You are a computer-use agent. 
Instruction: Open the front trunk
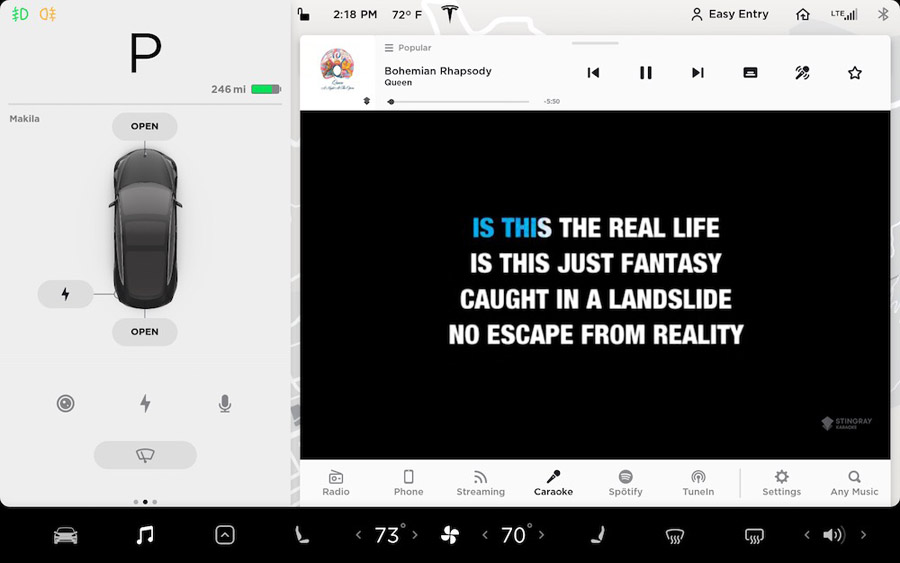pyautogui.click(x=145, y=127)
